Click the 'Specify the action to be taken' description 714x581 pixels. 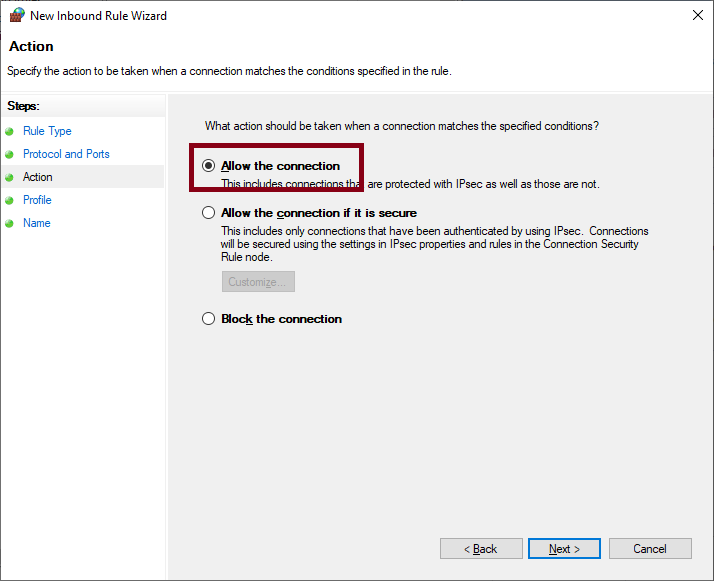click(x=230, y=71)
